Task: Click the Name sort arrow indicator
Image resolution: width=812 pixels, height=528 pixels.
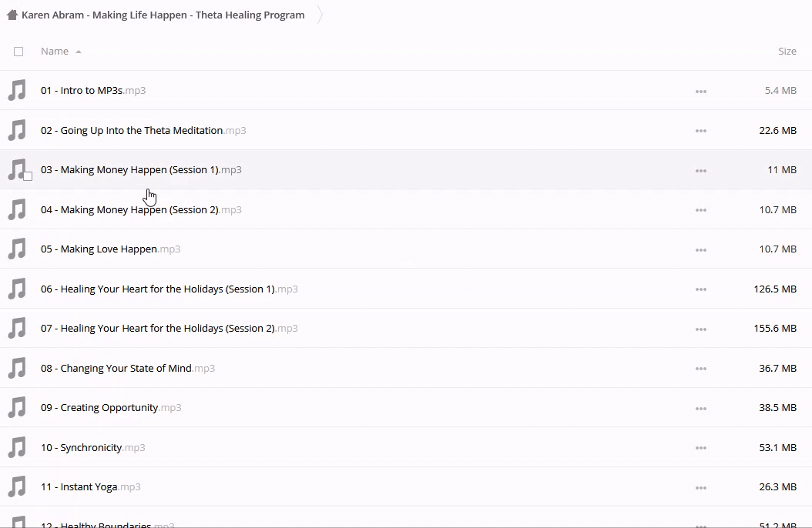Action: [x=79, y=52]
